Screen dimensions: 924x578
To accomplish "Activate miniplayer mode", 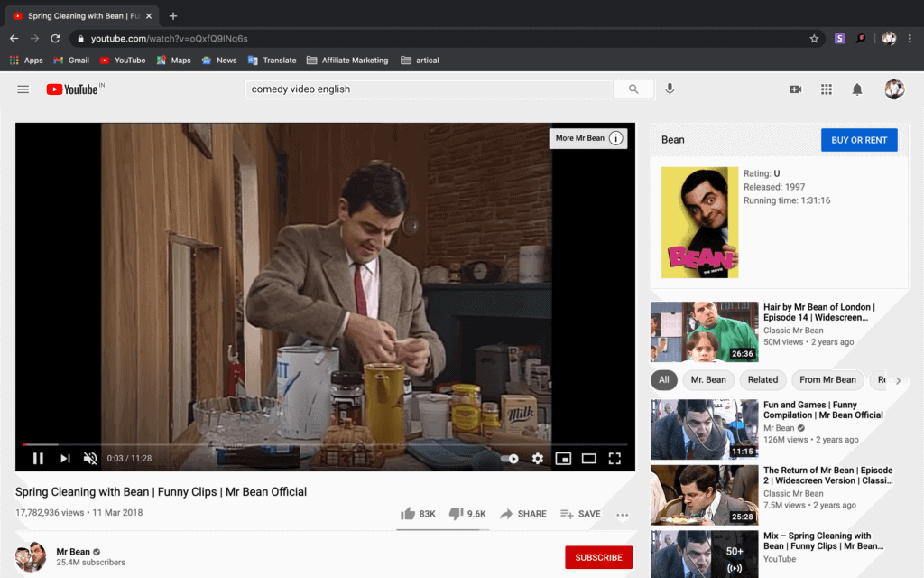I will pos(563,458).
